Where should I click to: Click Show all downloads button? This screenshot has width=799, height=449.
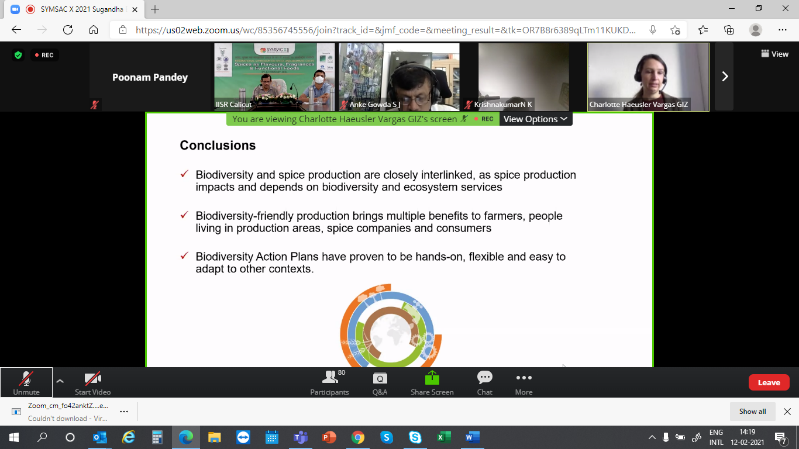(x=753, y=411)
